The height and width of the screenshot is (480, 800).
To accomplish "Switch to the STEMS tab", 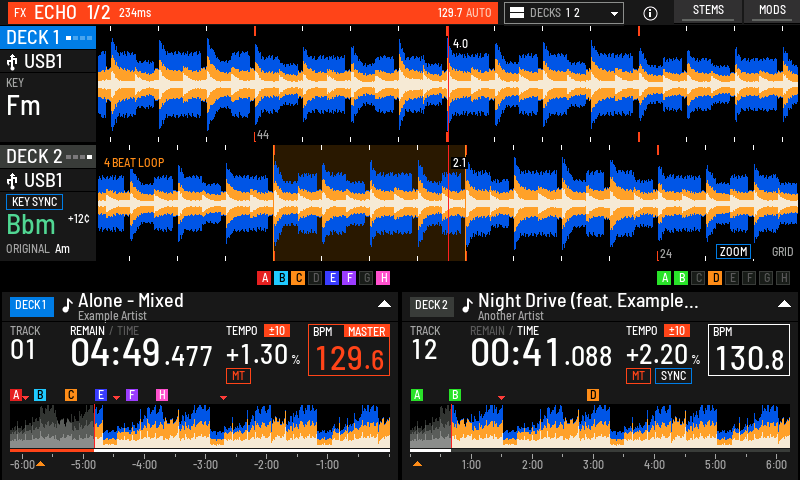I will [x=708, y=11].
